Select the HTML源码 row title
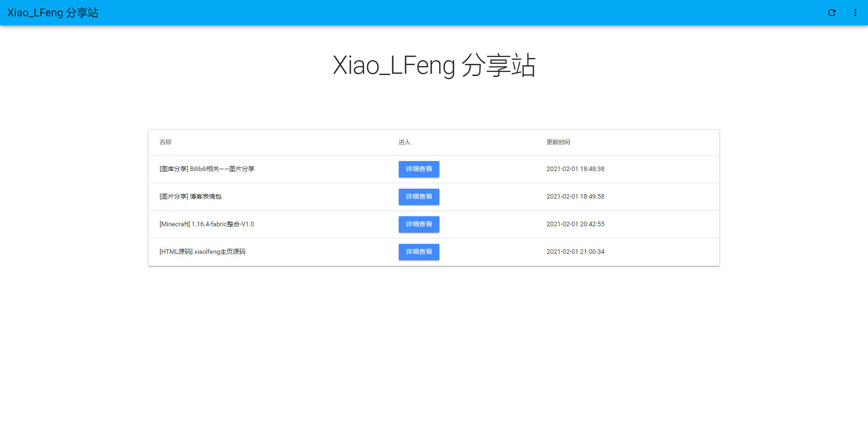 coord(202,252)
